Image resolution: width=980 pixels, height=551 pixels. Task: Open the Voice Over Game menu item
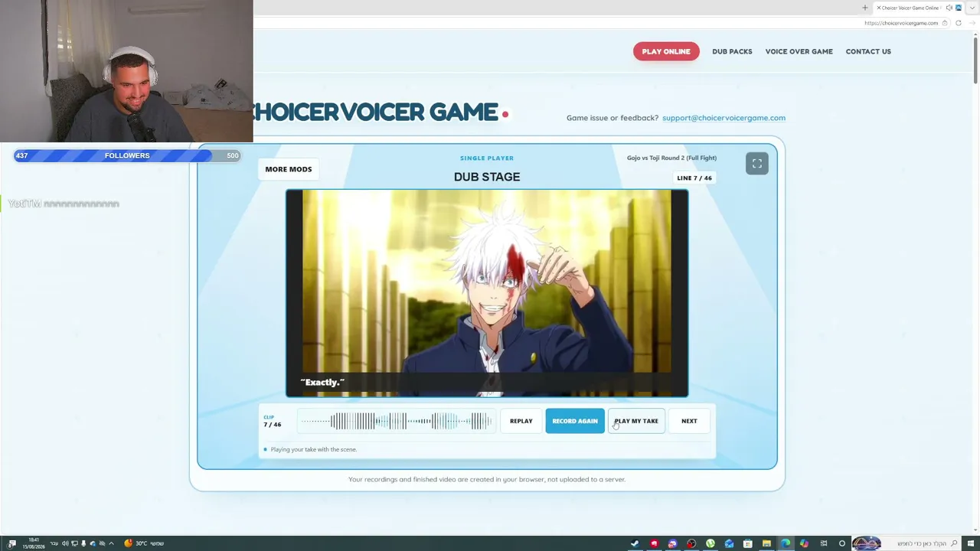tap(799, 51)
